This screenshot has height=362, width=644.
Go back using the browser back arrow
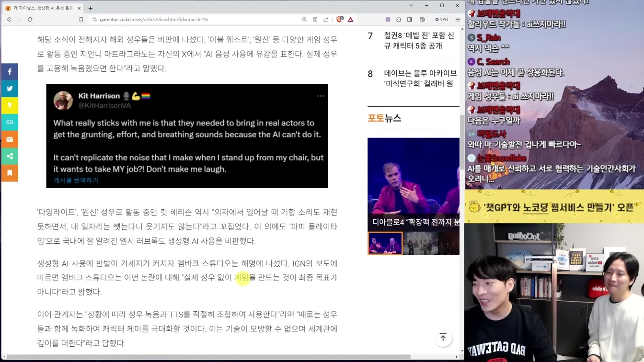9,20
